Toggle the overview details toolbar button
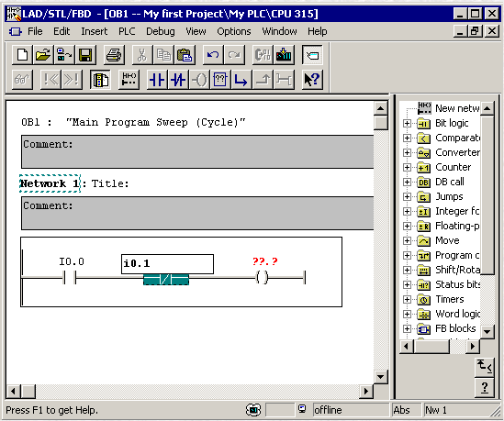504x421 pixels. click(100, 80)
